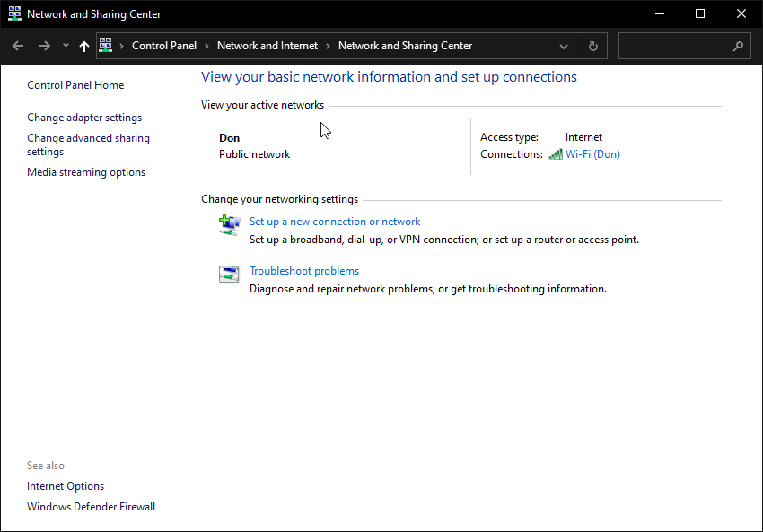This screenshot has width=763, height=532.
Task: Click the window title bar app icon
Action: click(x=14, y=13)
